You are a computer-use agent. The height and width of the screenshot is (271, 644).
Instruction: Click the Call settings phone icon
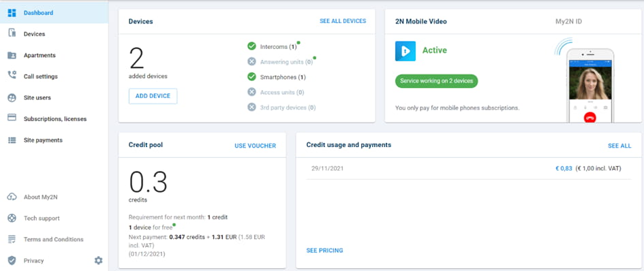[x=12, y=75]
